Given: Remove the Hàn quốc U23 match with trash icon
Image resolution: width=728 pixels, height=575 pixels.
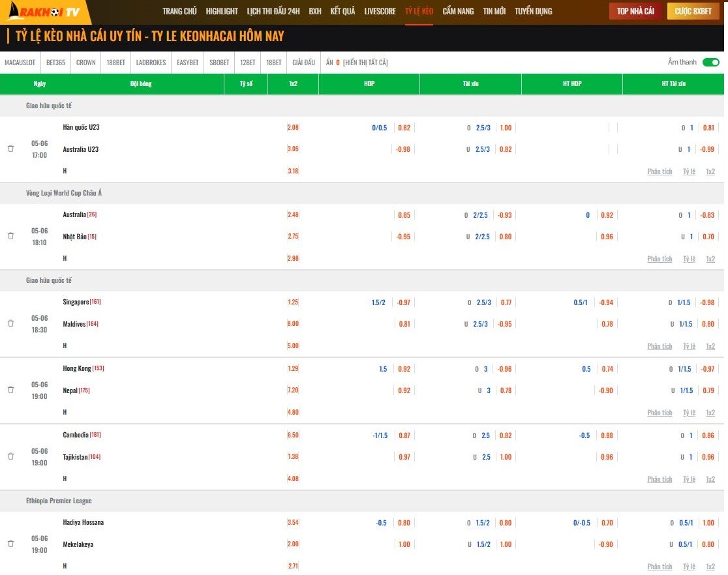Looking at the screenshot, I should coord(10,149).
